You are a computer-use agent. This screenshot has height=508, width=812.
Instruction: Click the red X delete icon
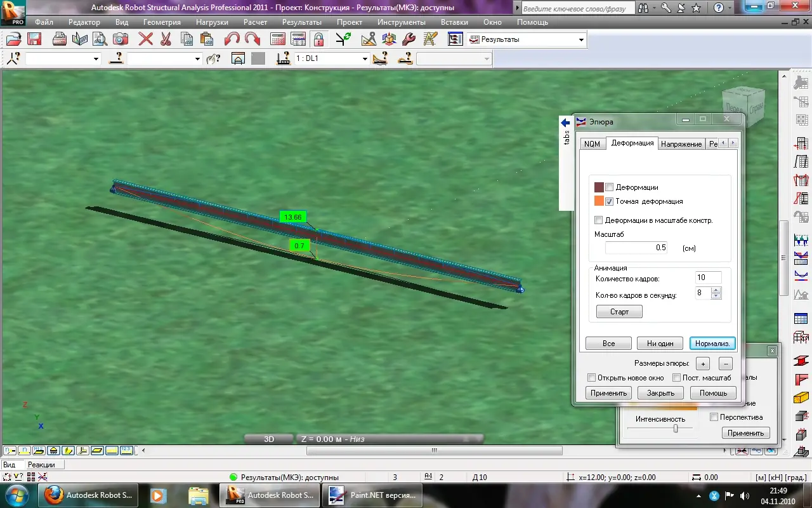(x=146, y=39)
